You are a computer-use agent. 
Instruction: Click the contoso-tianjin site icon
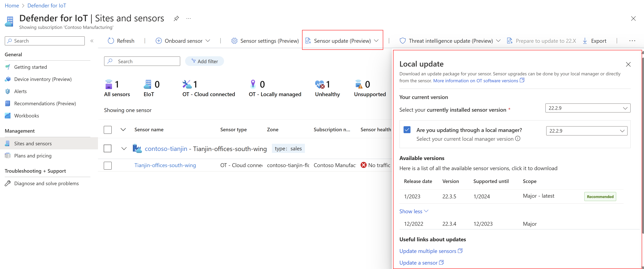[x=137, y=149]
